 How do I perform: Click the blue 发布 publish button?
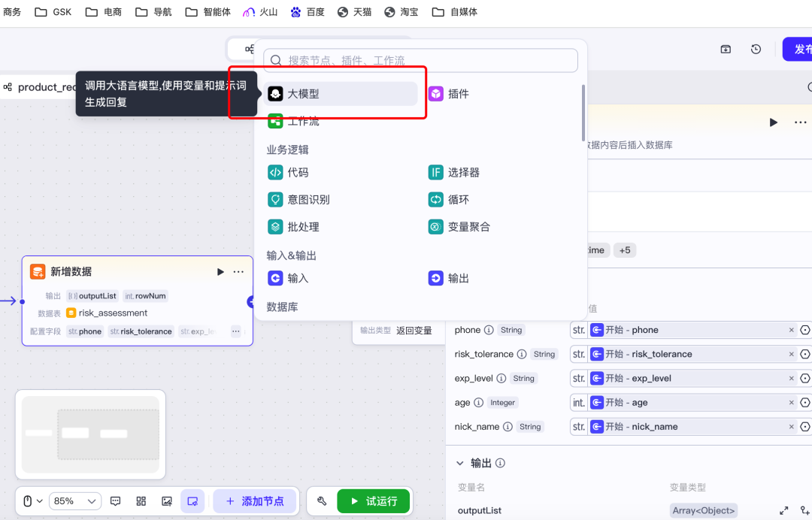click(798, 49)
